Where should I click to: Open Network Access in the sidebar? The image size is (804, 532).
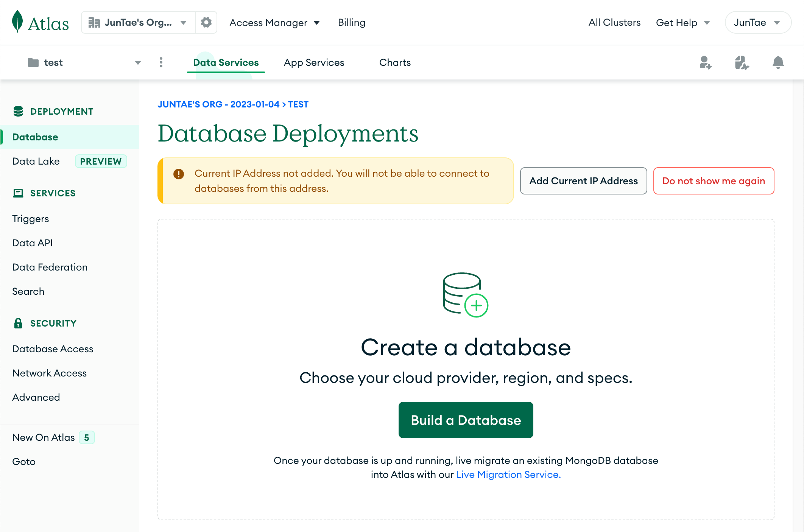tap(50, 373)
